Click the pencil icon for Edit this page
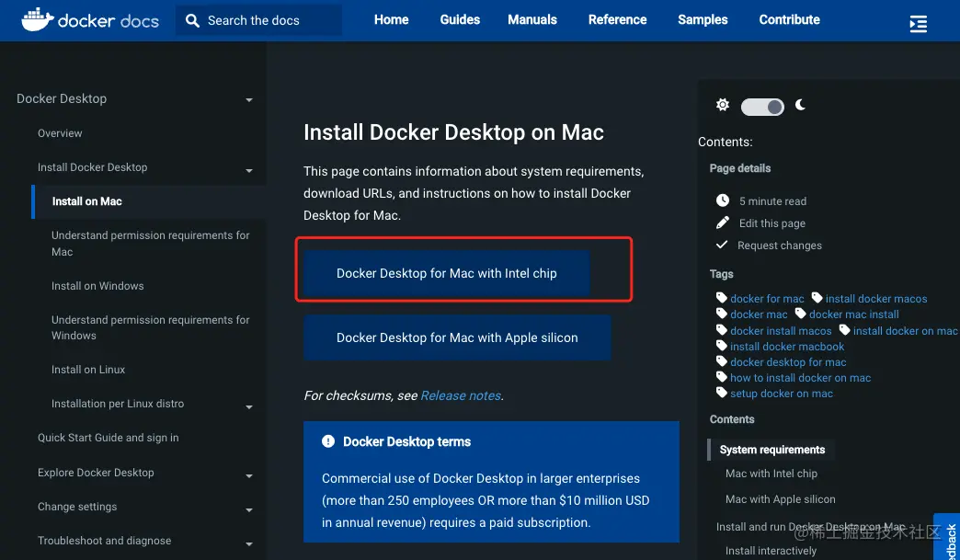Screen dimensions: 960x560 [x=723, y=223]
